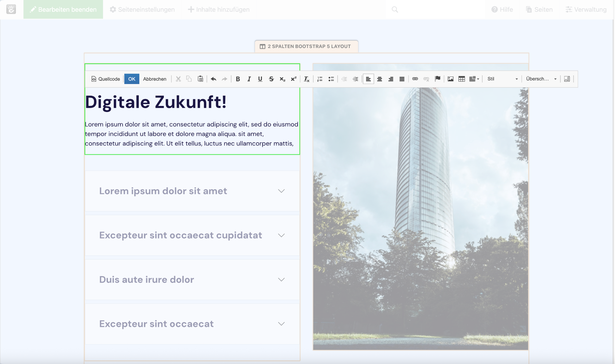Insert a numbered list

pyautogui.click(x=320, y=79)
